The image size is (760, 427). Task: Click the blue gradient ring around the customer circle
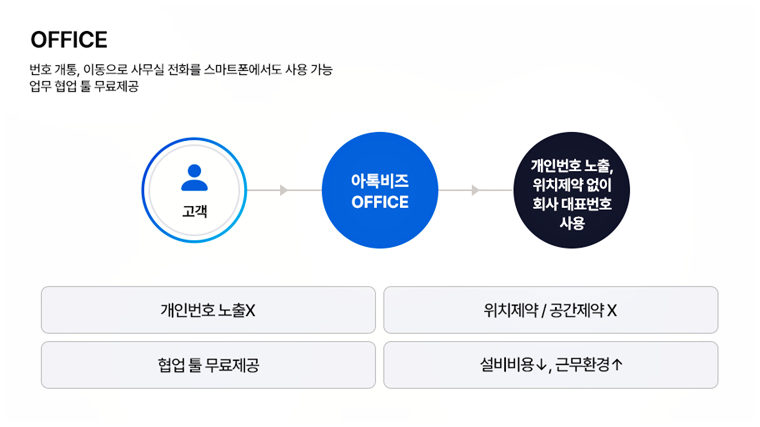146,190
